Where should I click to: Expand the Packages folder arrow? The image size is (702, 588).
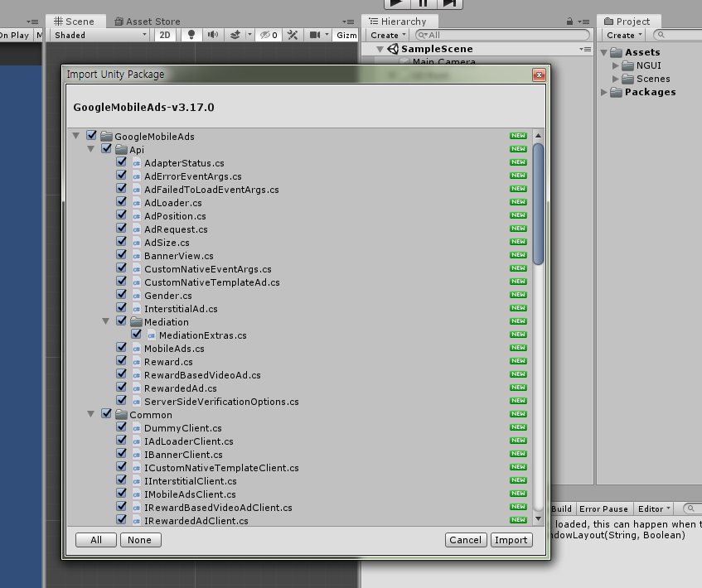(x=604, y=92)
